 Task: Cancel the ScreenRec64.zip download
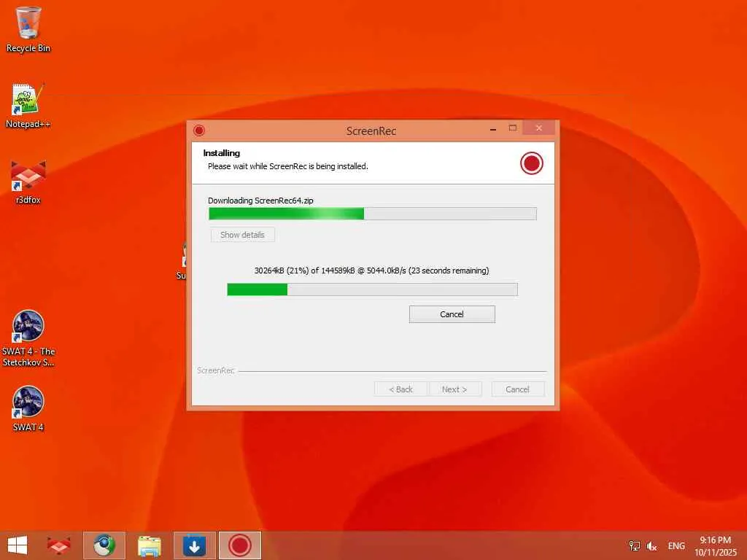pyautogui.click(x=452, y=314)
